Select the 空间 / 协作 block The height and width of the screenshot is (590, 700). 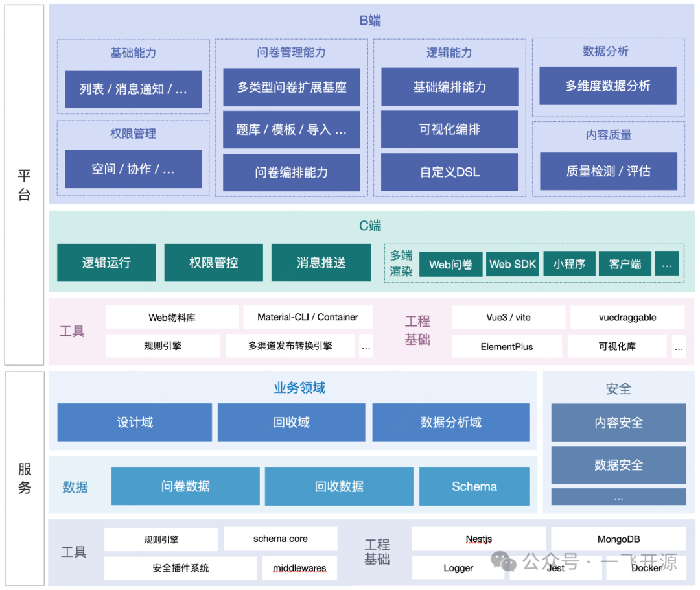tap(133, 169)
